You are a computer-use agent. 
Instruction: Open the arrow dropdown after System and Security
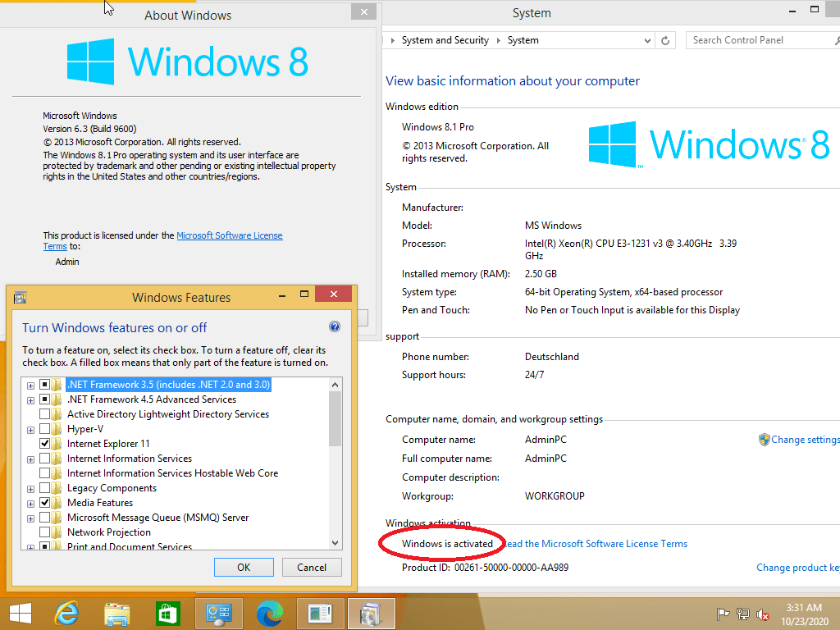pos(498,41)
